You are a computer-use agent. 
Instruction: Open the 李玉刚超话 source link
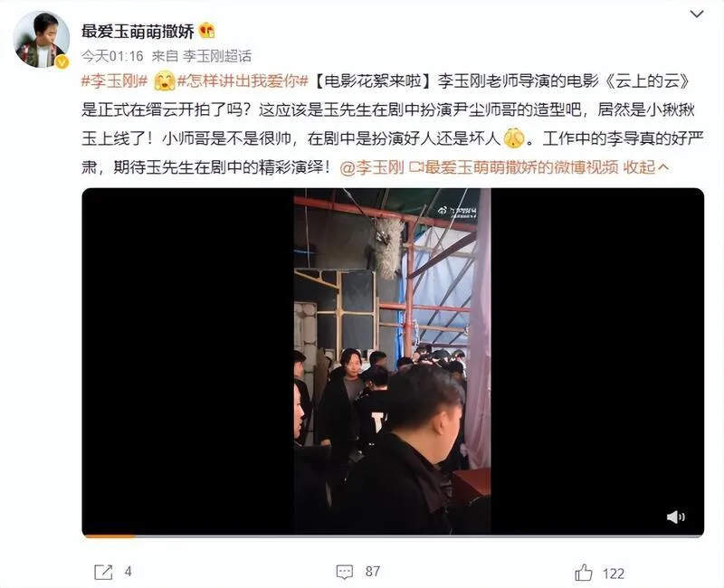point(217,56)
